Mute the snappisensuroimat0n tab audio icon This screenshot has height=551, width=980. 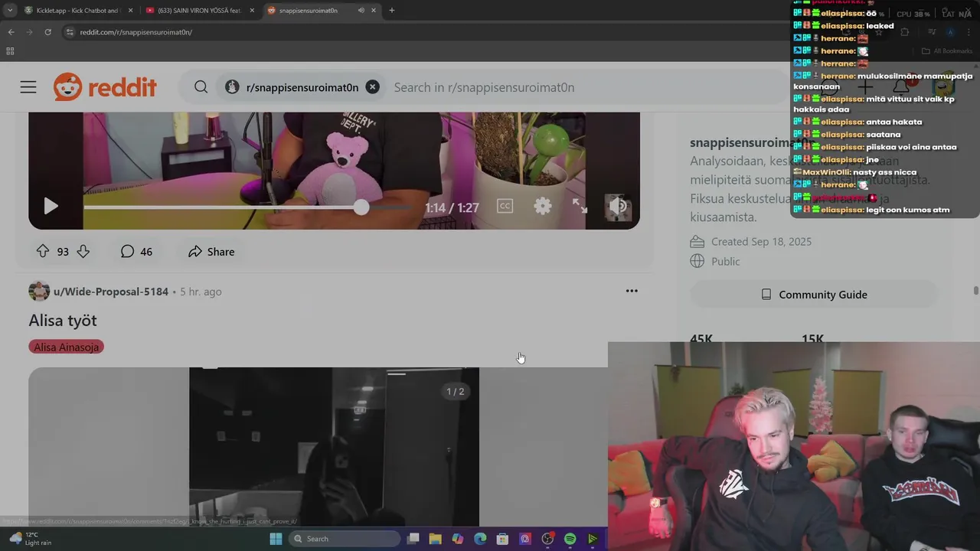(x=361, y=11)
